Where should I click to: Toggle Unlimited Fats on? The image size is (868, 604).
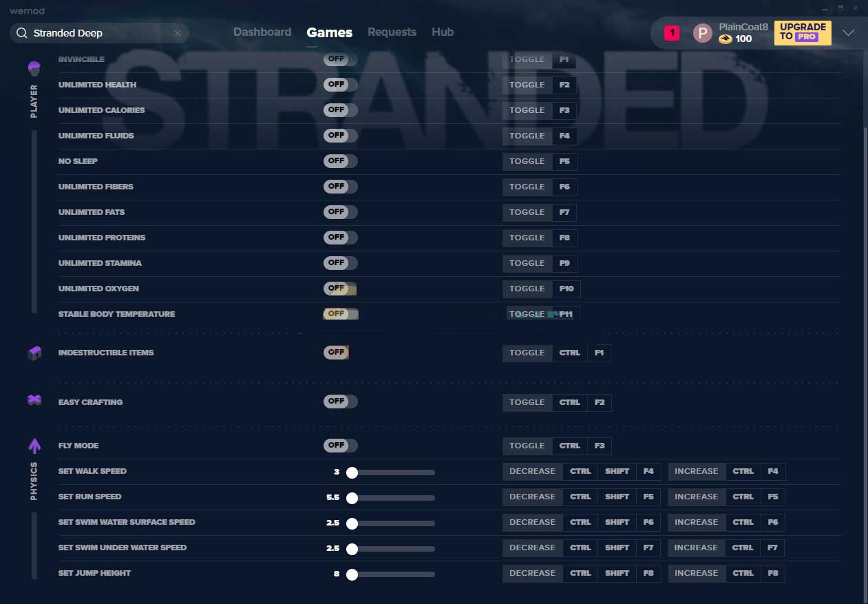[x=341, y=212]
